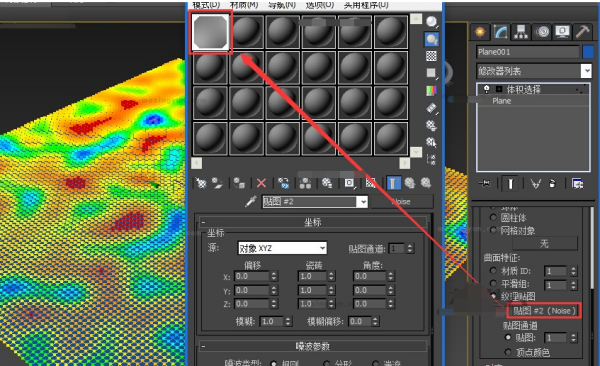Click the red X reset map icon
Screen dimensions: 600x366
point(261,183)
